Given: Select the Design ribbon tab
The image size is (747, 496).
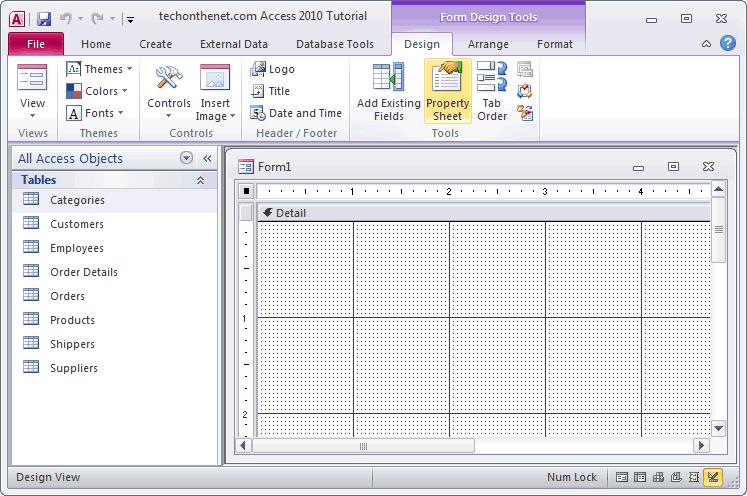Looking at the screenshot, I should tap(422, 44).
